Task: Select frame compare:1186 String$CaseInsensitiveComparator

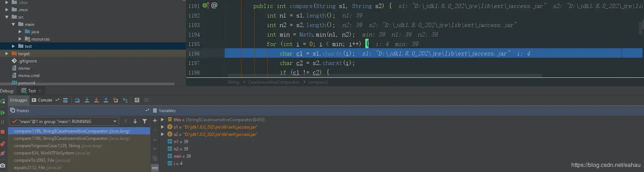Action: point(79,138)
